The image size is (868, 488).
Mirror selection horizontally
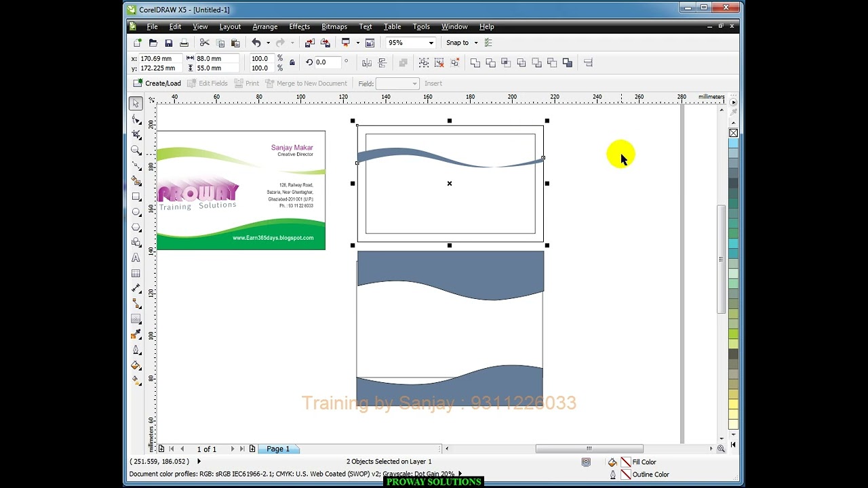point(367,62)
